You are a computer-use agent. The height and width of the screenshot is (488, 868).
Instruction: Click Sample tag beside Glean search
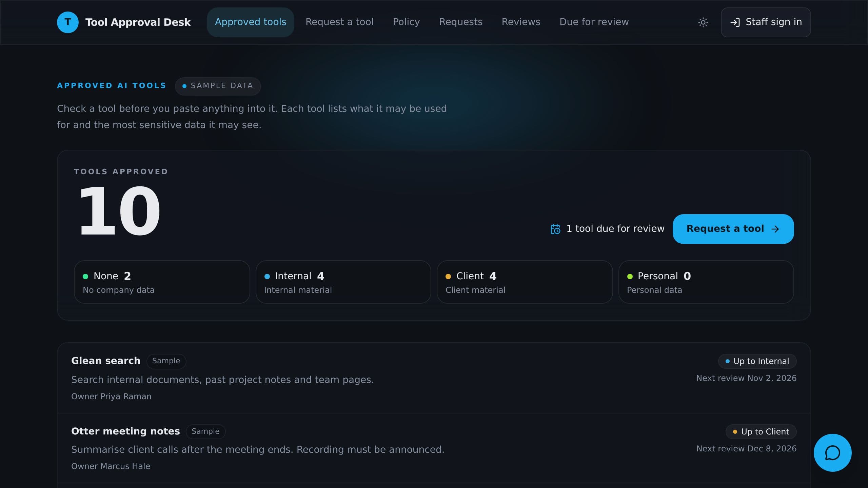(166, 361)
